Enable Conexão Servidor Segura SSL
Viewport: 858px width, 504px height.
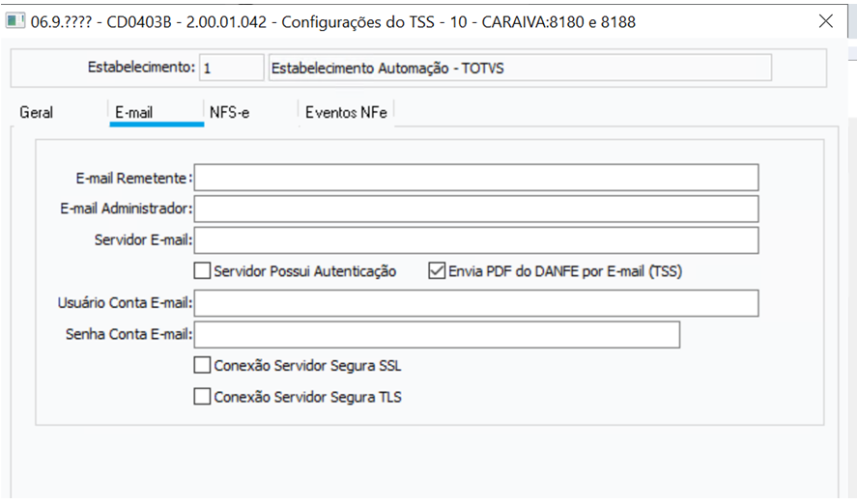point(202,365)
